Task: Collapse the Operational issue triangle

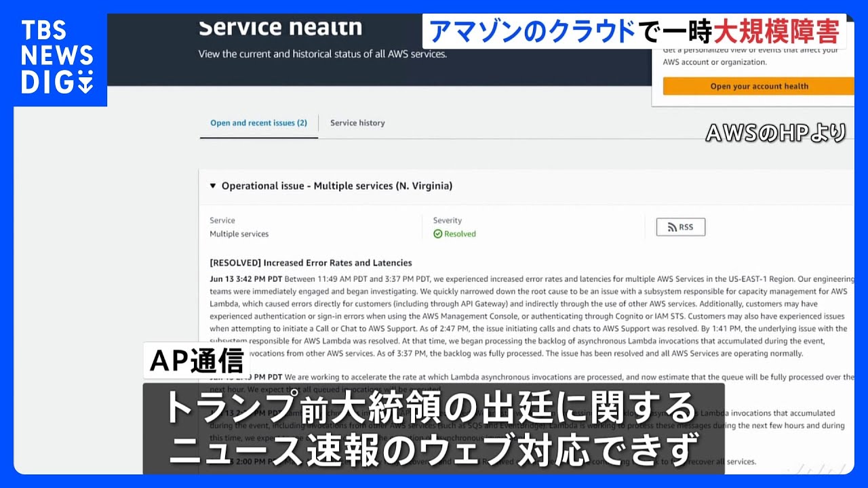Action: pyautogui.click(x=212, y=186)
